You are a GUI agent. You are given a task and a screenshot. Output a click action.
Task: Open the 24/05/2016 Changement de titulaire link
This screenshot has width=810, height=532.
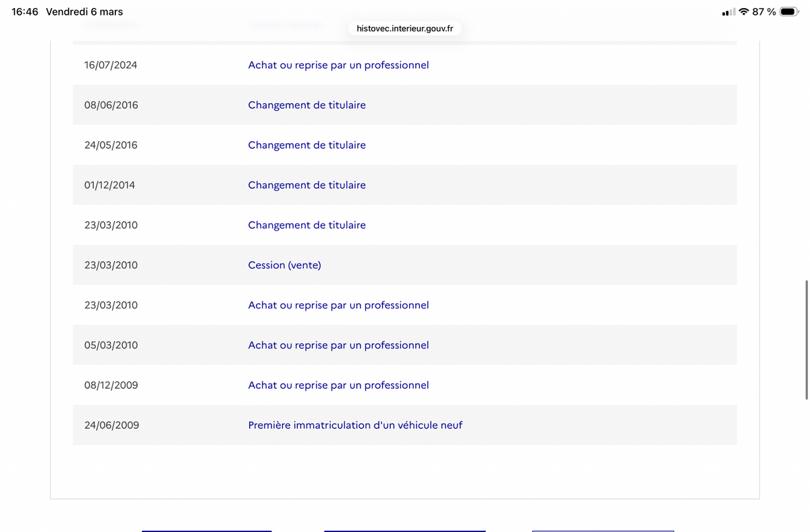[x=306, y=144]
